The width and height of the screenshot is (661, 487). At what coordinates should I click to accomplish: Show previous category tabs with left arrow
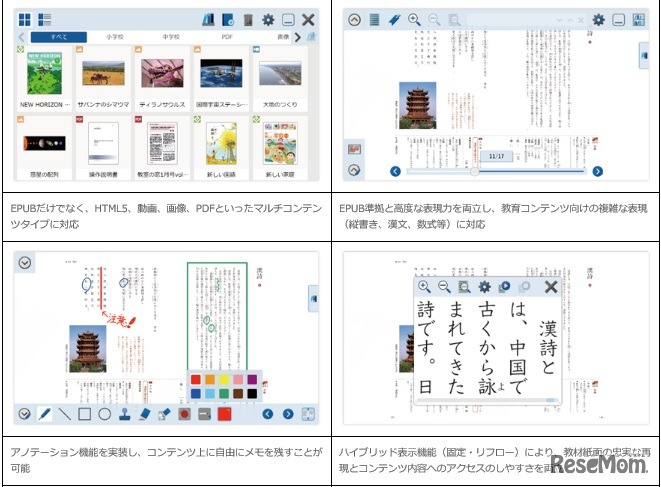(x=21, y=37)
